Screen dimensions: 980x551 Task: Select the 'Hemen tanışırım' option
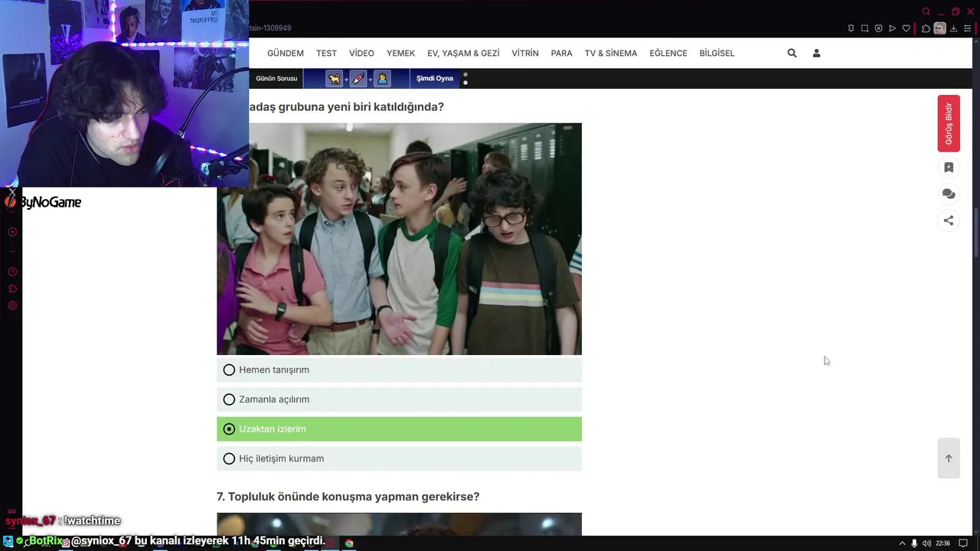399,370
